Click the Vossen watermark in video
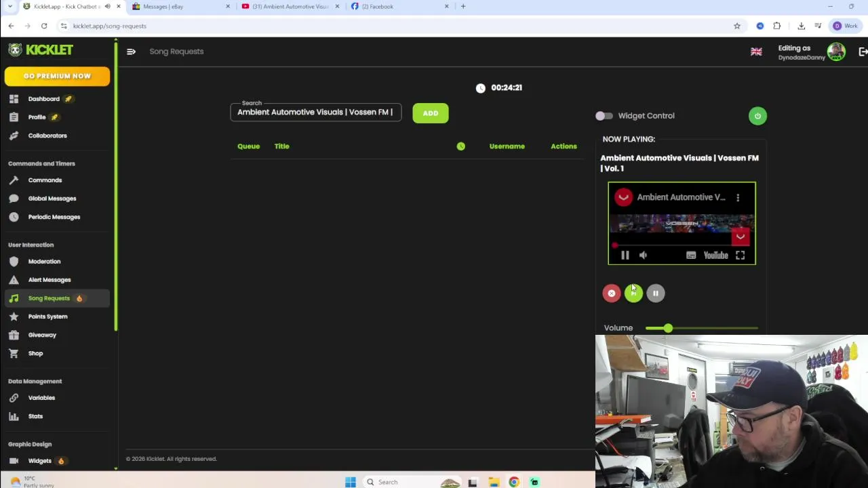The image size is (868, 488). pos(740,237)
